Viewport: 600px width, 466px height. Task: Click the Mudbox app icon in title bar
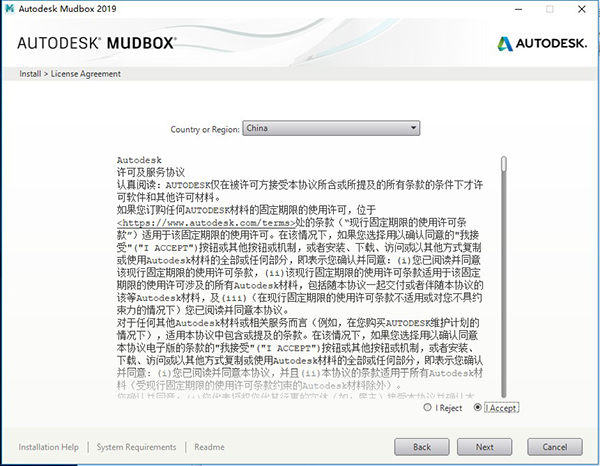(x=10, y=8)
